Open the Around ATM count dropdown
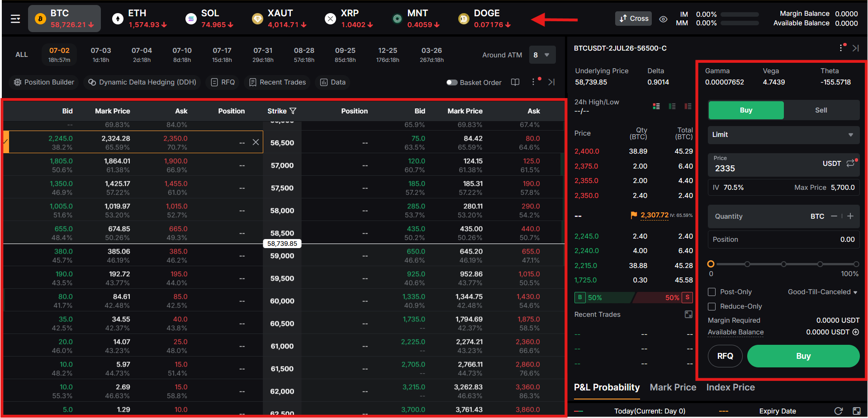 [x=542, y=55]
